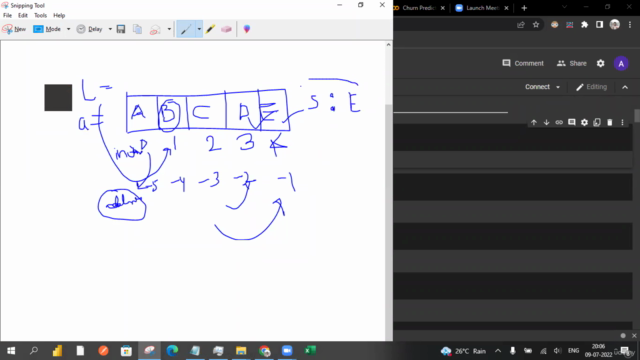Open Windows taskbar search
The width and height of the screenshot is (640, 360).
(34, 351)
